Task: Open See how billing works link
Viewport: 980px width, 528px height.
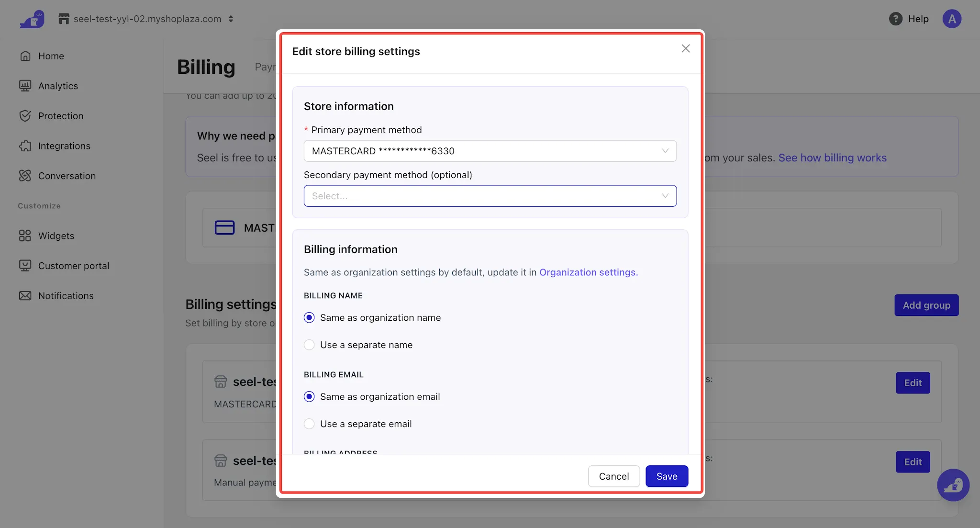Action: [833, 157]
